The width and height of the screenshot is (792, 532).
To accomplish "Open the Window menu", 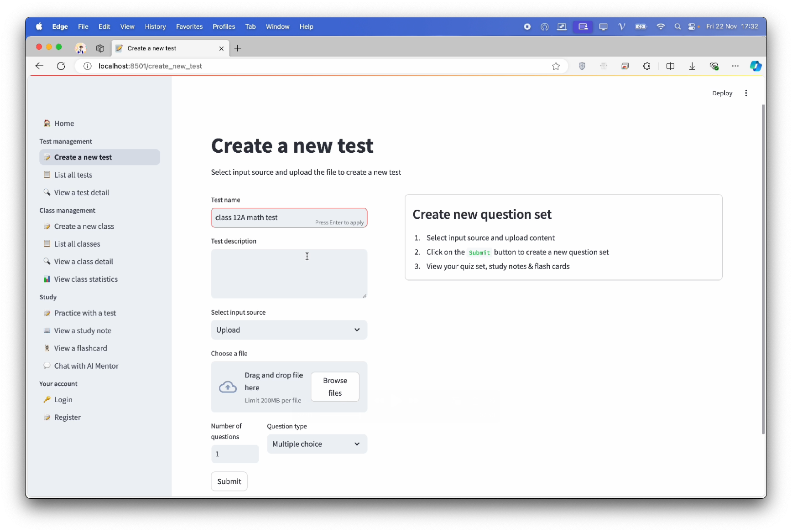I will coord(277,26).
